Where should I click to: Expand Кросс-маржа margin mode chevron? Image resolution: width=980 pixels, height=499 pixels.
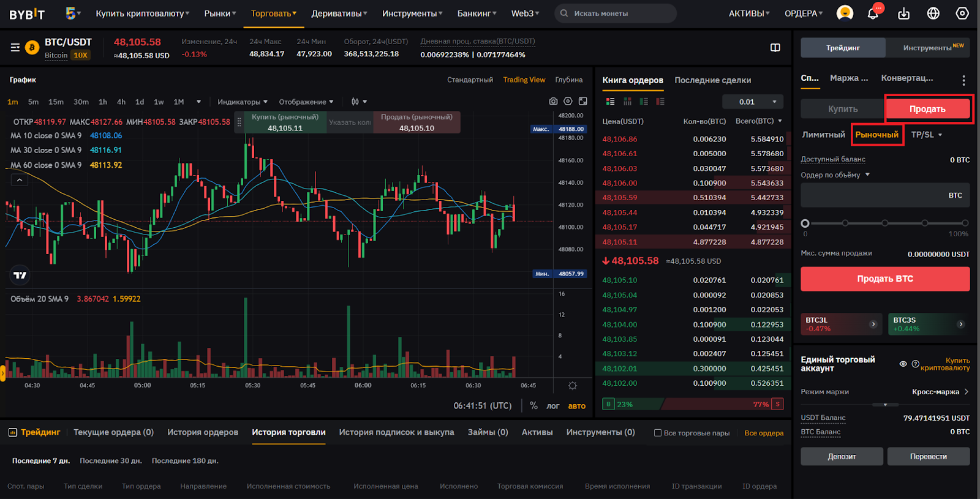(966, 392)
